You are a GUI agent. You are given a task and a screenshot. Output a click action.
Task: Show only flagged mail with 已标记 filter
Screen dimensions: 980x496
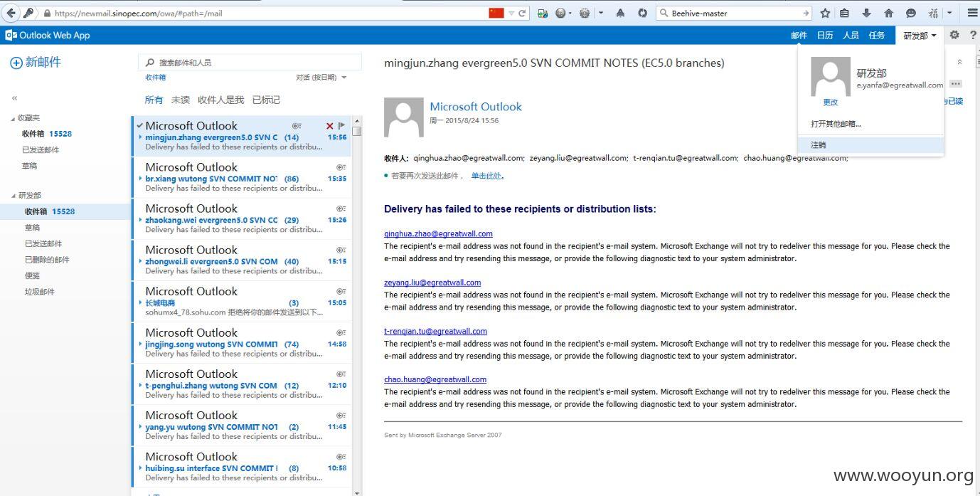point(266,100)
